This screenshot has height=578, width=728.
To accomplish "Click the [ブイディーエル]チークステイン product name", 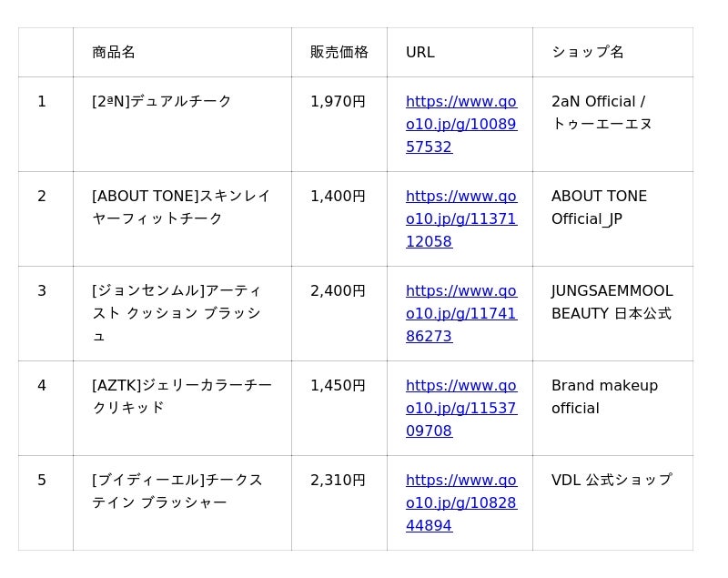I will pos(177,491).
